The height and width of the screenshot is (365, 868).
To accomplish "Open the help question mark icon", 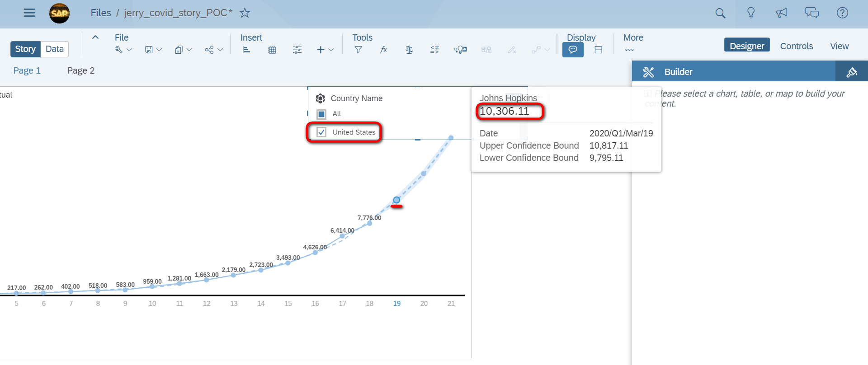I will pos(842,13).
